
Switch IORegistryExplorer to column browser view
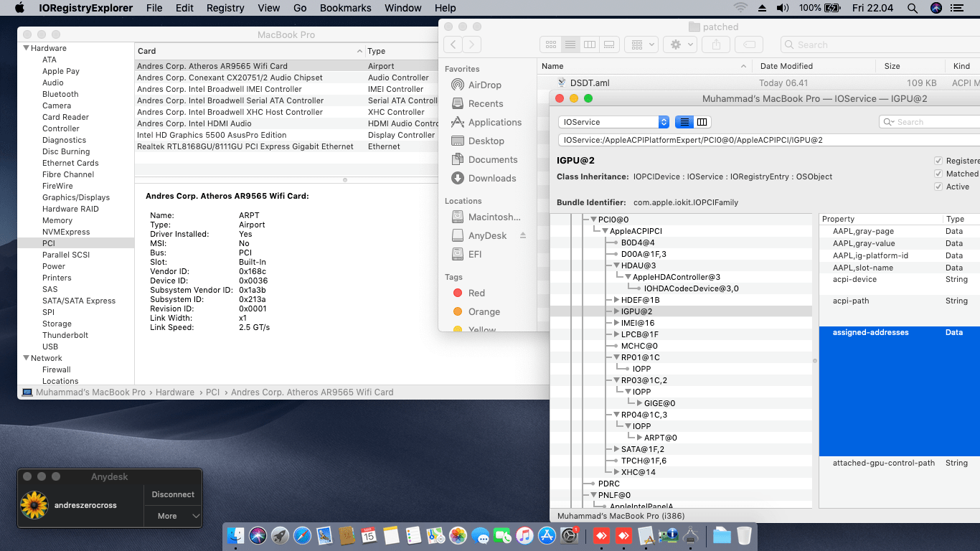[x=702, y=122]
